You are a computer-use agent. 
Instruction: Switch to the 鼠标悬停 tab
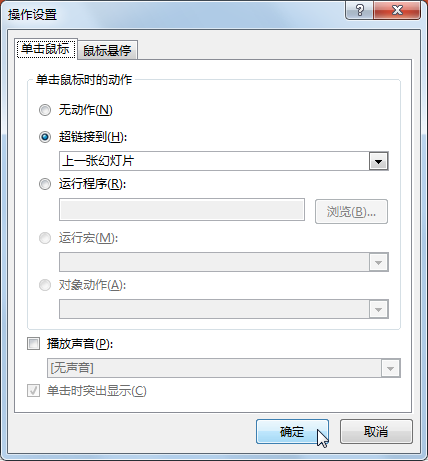coord(107,50)
